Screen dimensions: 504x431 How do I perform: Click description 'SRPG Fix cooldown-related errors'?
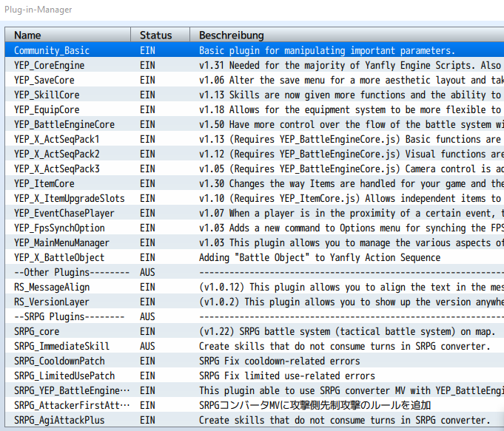[x=279, y=361]
